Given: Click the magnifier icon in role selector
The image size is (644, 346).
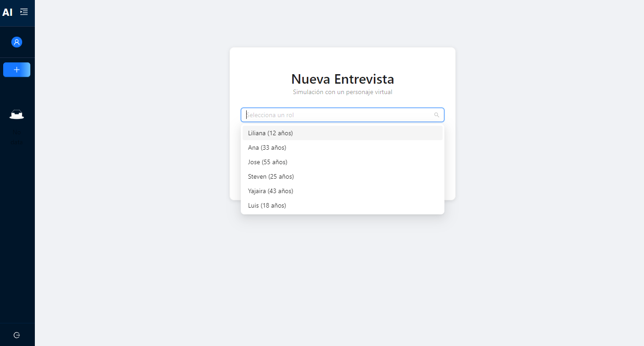Looking at the screenshot, I should tap(437, 115).
